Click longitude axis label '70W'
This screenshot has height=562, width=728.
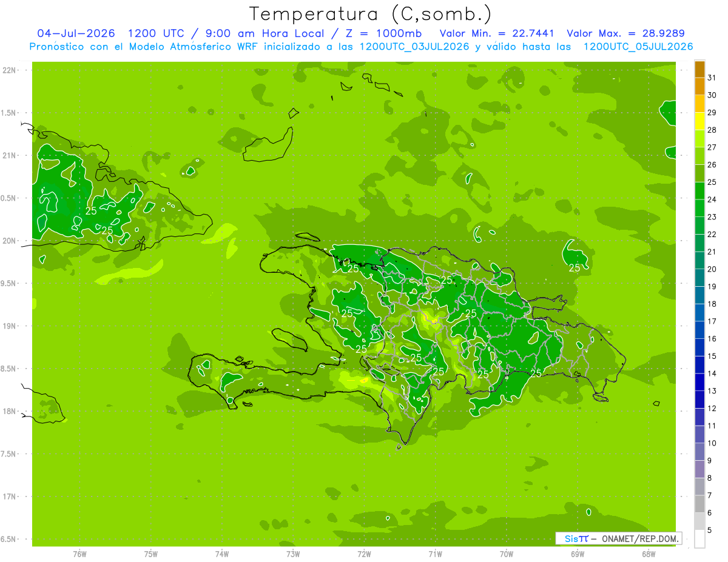507,554
